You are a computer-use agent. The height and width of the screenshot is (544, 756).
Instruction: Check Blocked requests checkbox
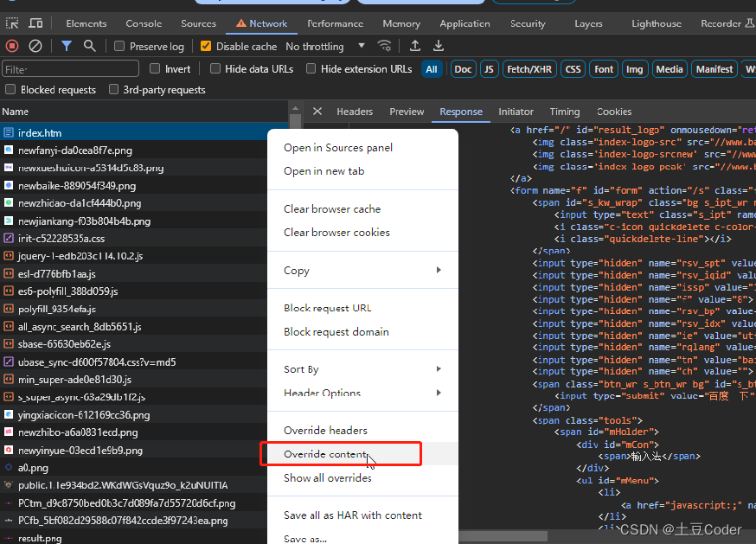(x=10, y=89)
